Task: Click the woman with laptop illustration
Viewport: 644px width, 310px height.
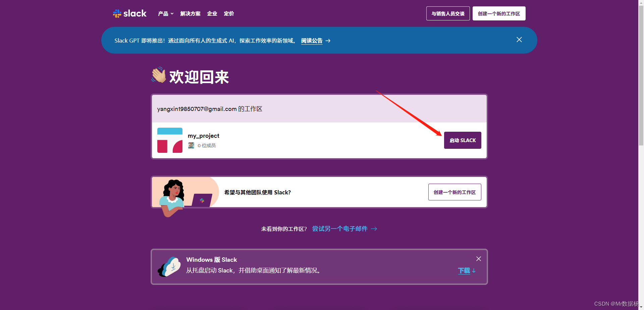Action: pyautogui.click(x=185, y=197)
